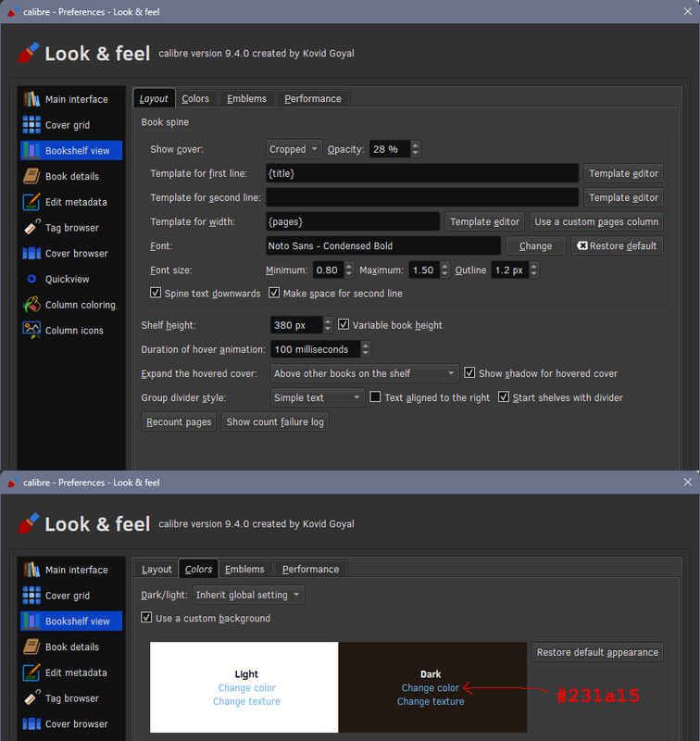Enable Text aligned to the right
The width and height of the screenshot is (700, 741).
coord(375,397)
